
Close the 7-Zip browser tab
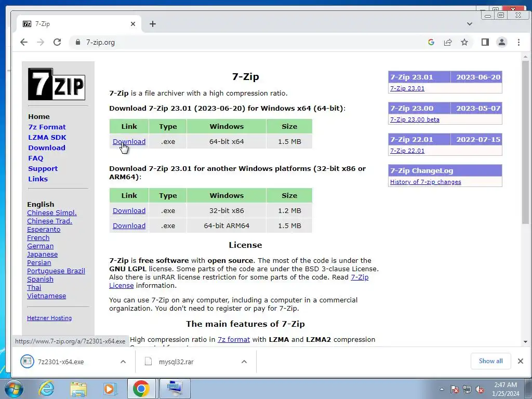coord(133,24)
